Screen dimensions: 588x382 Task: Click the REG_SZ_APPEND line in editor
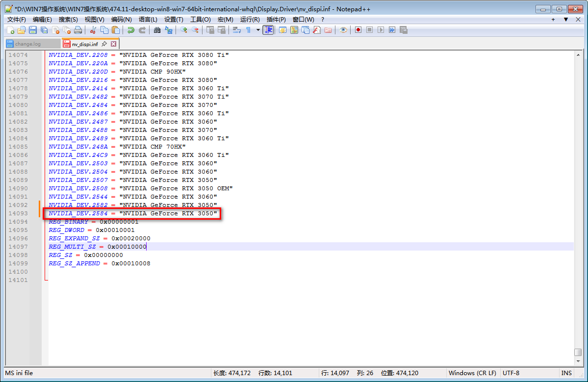(x=100, y=263)
